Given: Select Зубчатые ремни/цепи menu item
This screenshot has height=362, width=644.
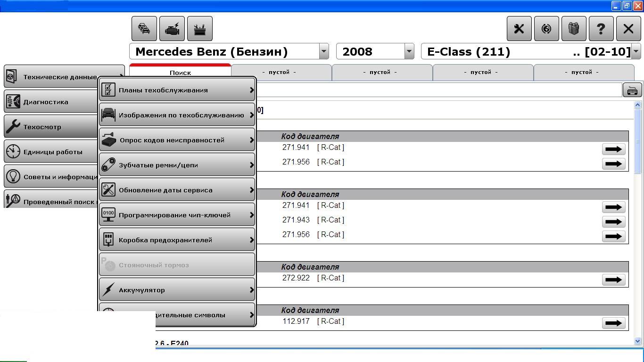Looking at the screenshot, I should [177, 165].
